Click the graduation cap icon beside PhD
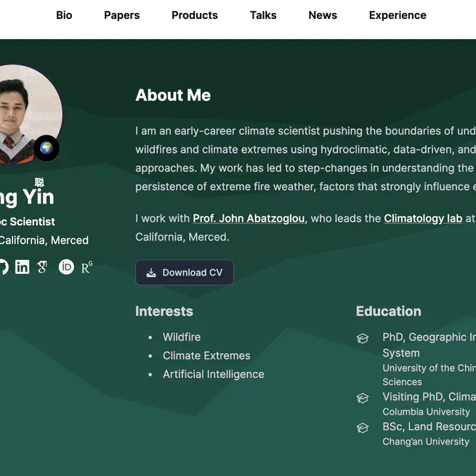476x476 pixels. pyautogui.click(x=363, y=338)
